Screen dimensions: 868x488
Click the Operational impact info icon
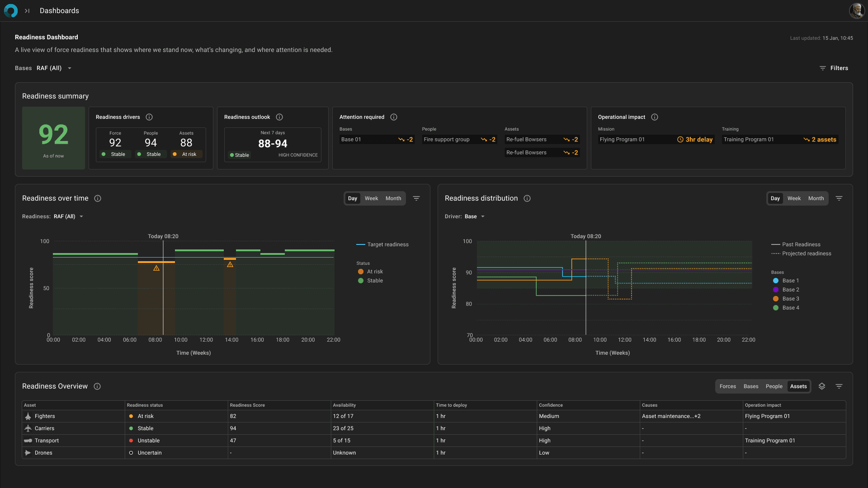tap(655, 117)
